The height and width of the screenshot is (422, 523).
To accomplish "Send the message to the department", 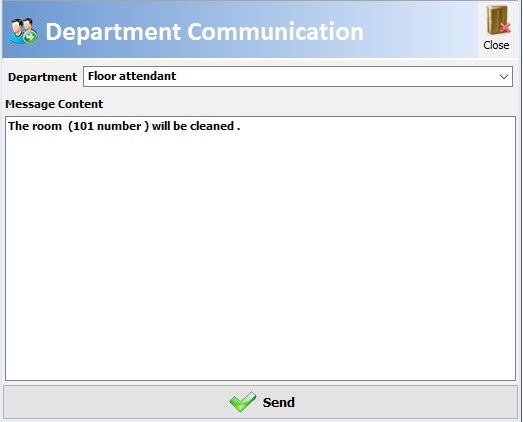I will click(x=260, y=402).
